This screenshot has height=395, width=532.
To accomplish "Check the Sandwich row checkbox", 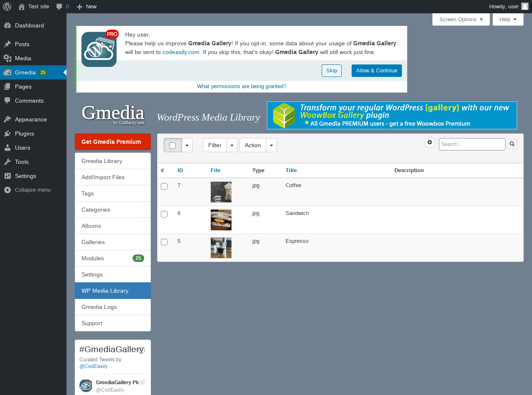I will 164,214.
